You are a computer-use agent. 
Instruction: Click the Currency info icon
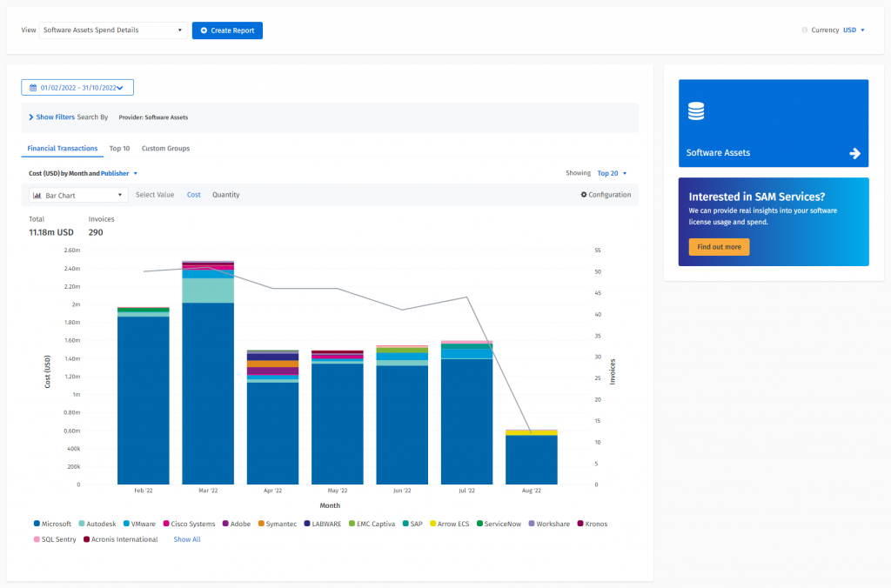coord(805,30)
